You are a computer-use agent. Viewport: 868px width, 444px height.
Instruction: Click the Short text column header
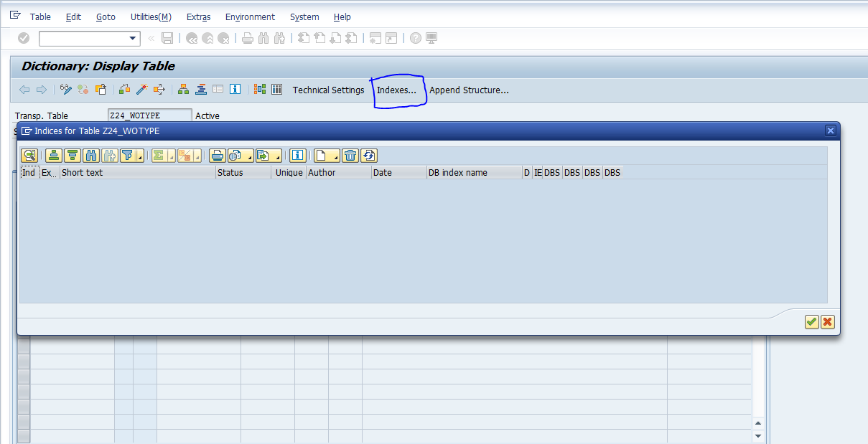pos(136,173)
